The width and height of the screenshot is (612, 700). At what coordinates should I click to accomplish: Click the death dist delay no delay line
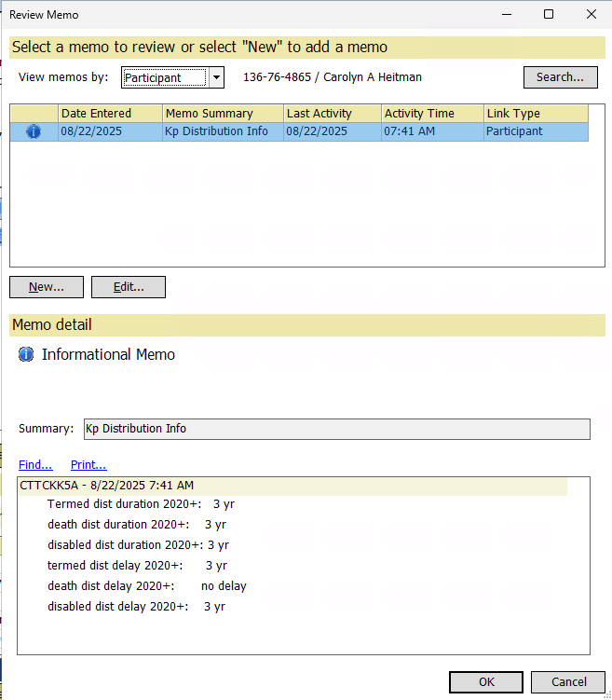(147, 586)
